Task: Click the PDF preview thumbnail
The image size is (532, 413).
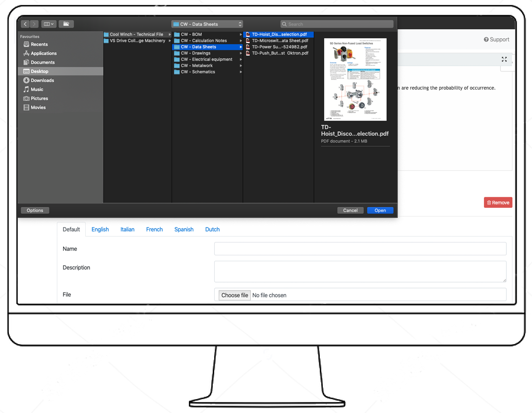Action: (x=355, y=79)
